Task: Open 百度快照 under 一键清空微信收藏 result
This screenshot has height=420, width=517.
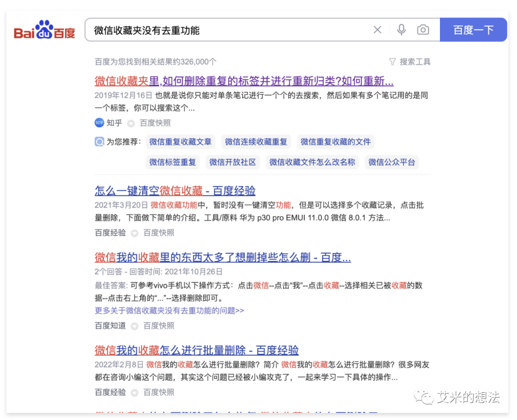Action: pos(158,232)
